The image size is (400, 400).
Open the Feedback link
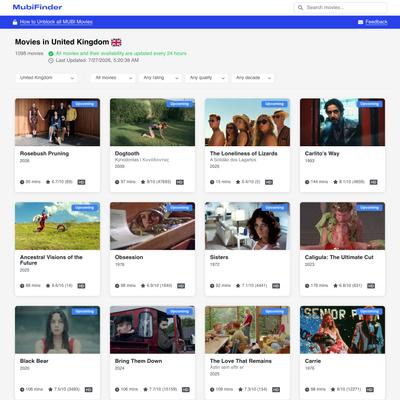pos(376,22)
